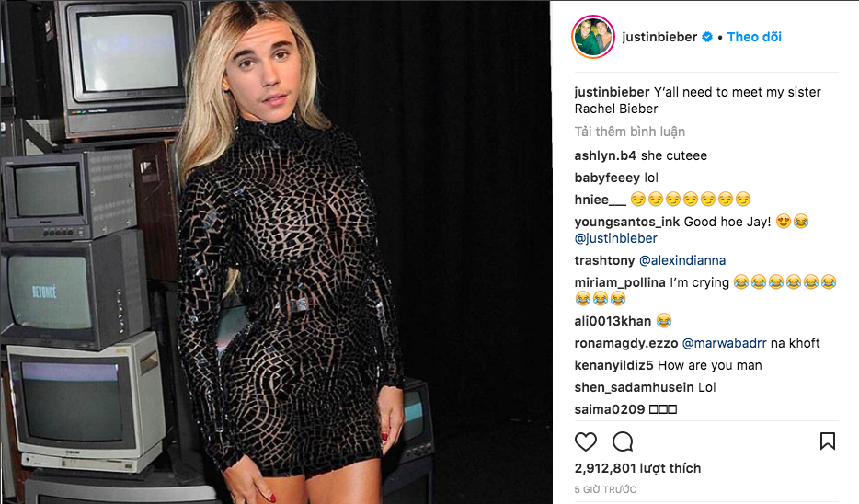Open the @marwabadrr mention

724,343
